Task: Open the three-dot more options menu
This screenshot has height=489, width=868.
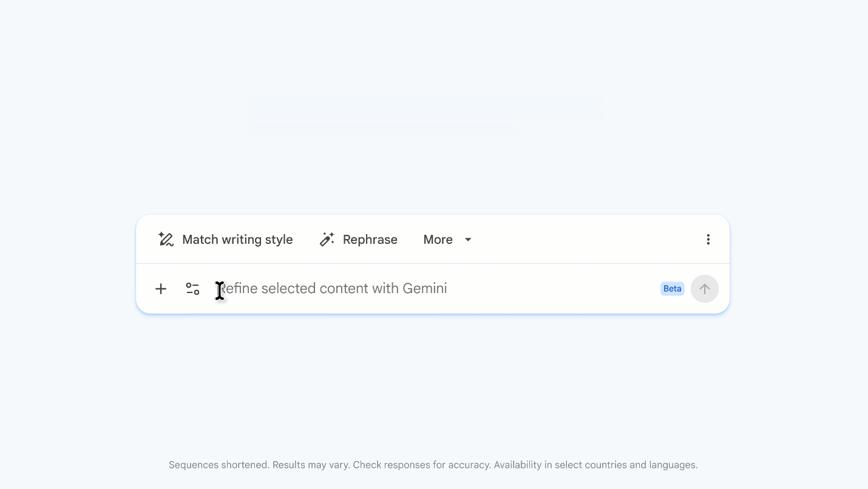Action: [x=708, y=240]
